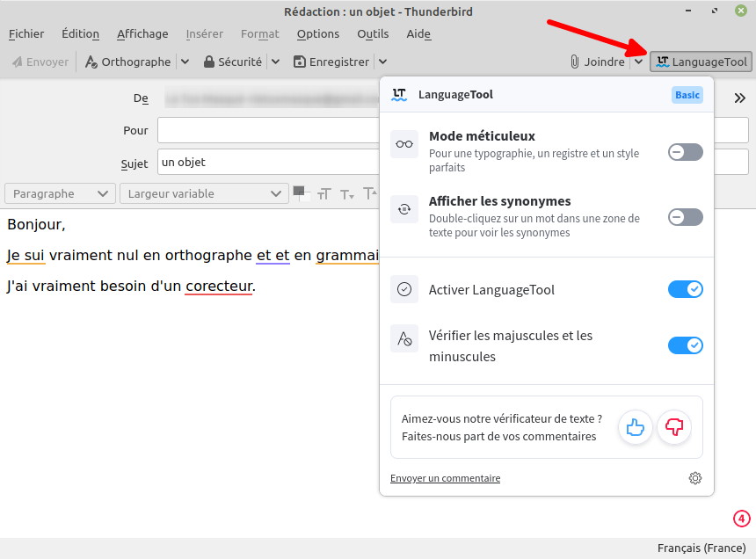Click the LanguageTool logo in popup header
Image resolution: width=756 pixels, height=559 pixels.
point(399,94)
